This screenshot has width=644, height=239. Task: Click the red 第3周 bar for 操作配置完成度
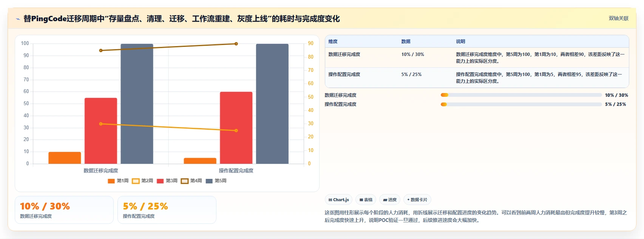tap(236, 128)
